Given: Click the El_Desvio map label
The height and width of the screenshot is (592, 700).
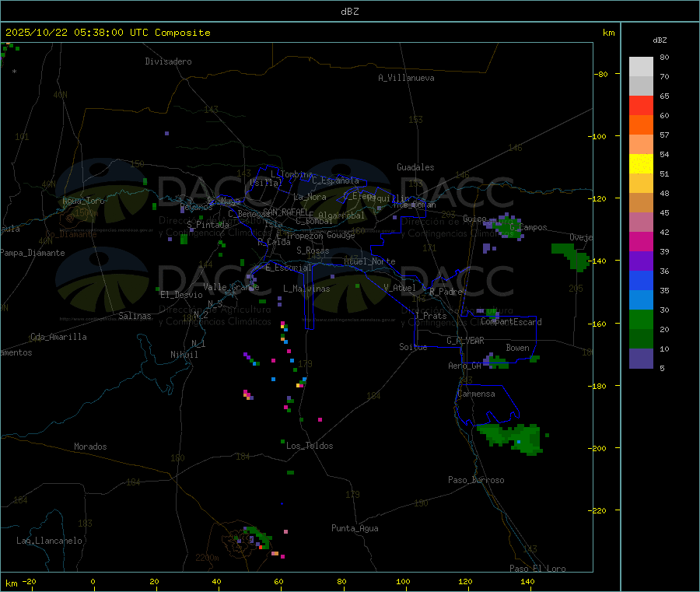Looking at the screenshot, I should (182, 295).
